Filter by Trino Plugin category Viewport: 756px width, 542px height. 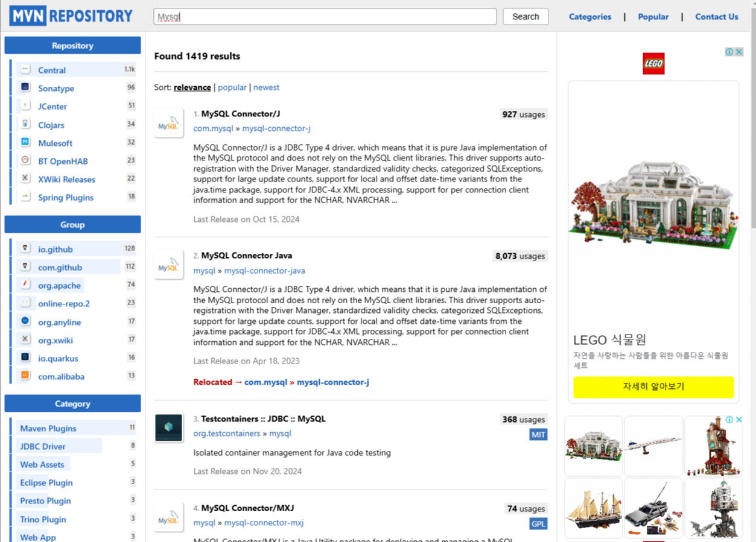coord(43,519)
